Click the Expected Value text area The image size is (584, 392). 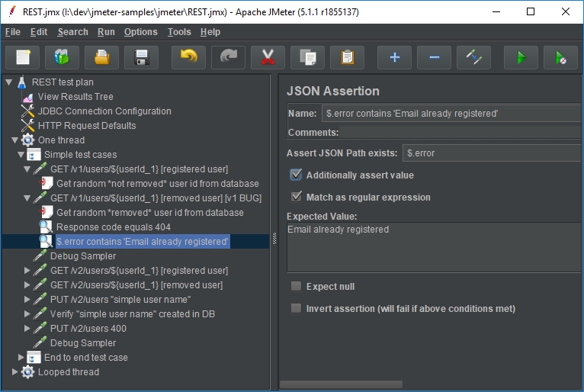435,247
